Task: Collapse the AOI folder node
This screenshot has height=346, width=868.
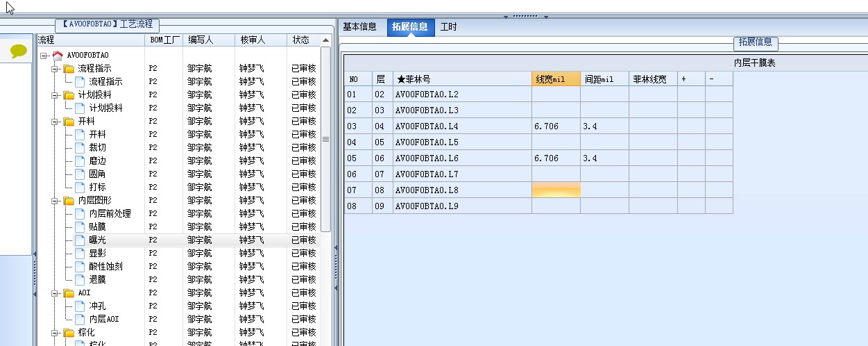Action: pyautogui.click(x=55, y=293)
